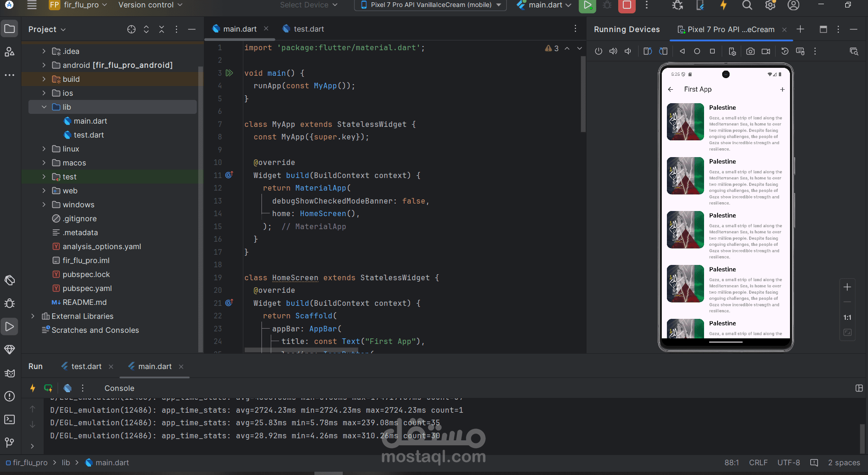The image size is (868, 475).
Task: Set emulator zoom to 1:1
Action: coord(847,317)
